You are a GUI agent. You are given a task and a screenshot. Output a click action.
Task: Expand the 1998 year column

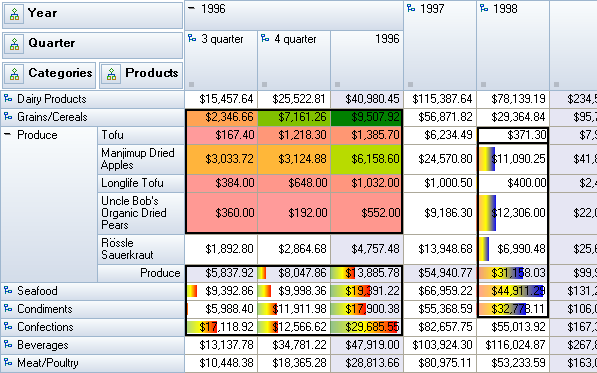point(484,8)
